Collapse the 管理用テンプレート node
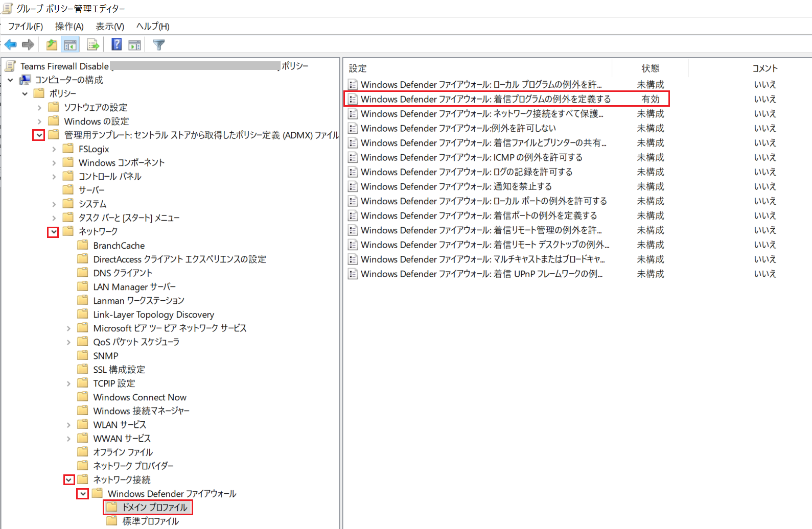This screenshot has width=812, height=529. (39, 135)
